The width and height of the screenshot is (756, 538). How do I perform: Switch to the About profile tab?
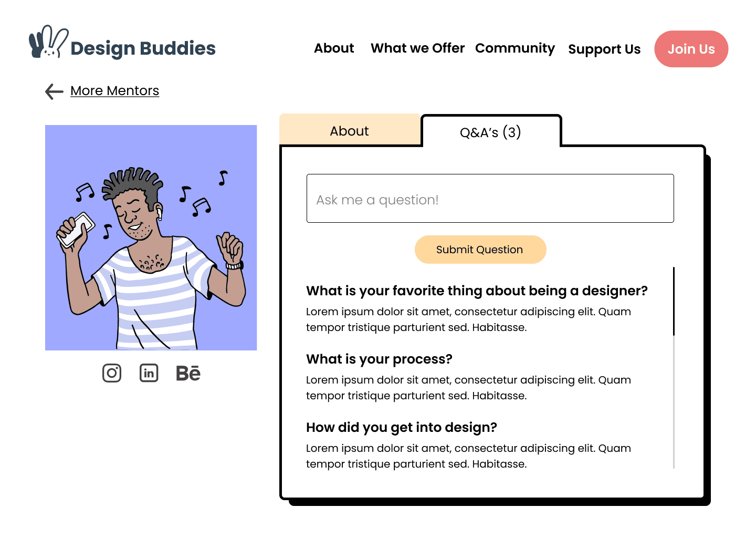pyautogui.click(x=350, y=131)
